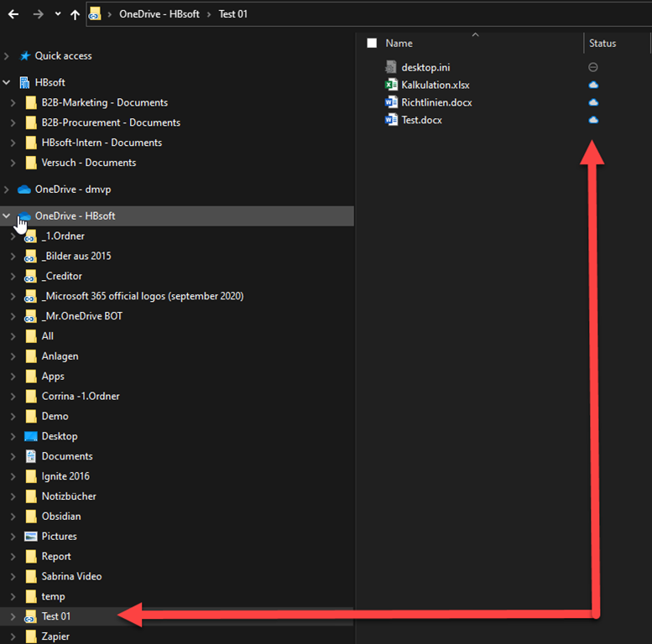Click the cloud status icon for Test.docx
Viewport: 652px width, 644px height.
click(593, 120)
